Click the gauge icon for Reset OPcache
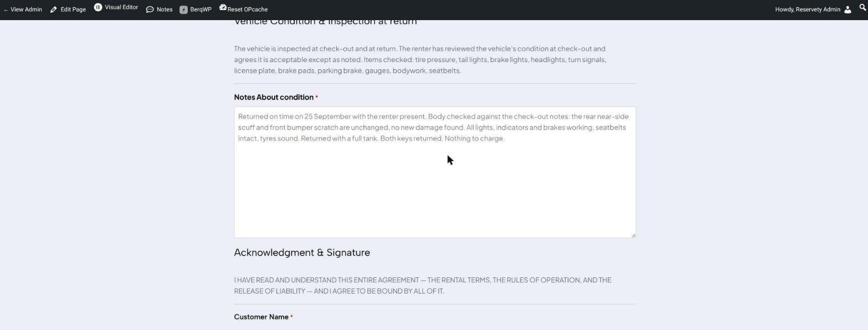868x330 pixels. [x=223, y=8]
